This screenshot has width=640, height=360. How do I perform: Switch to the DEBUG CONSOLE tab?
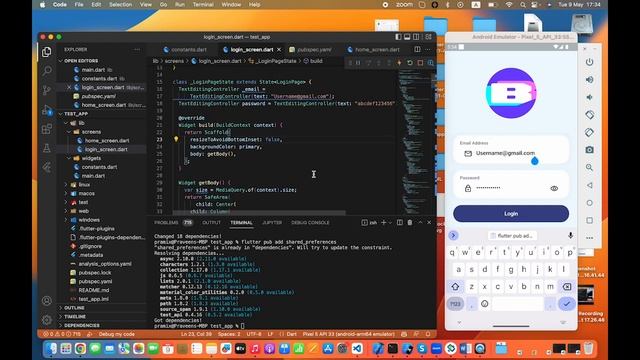point(310,222)
